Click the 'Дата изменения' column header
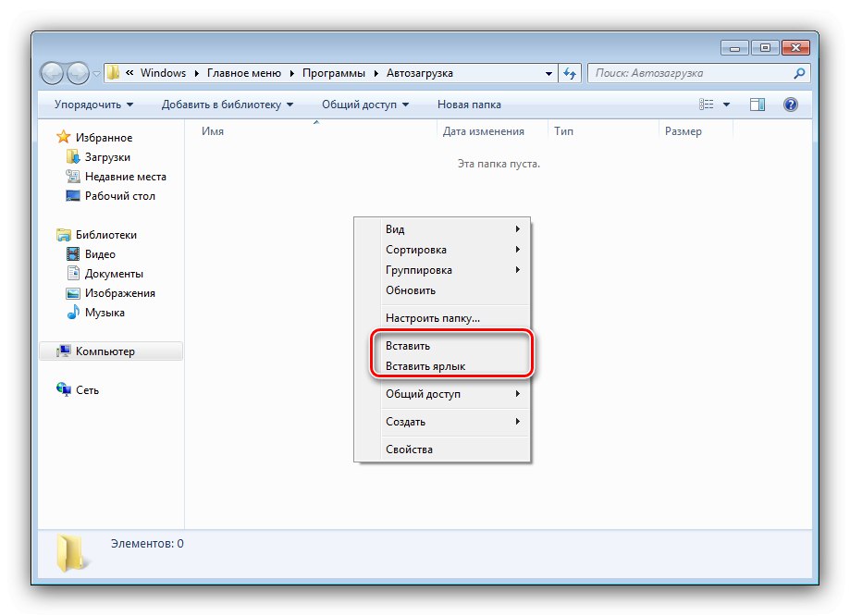This screenshot has height=616, width=850. [483, 131]
